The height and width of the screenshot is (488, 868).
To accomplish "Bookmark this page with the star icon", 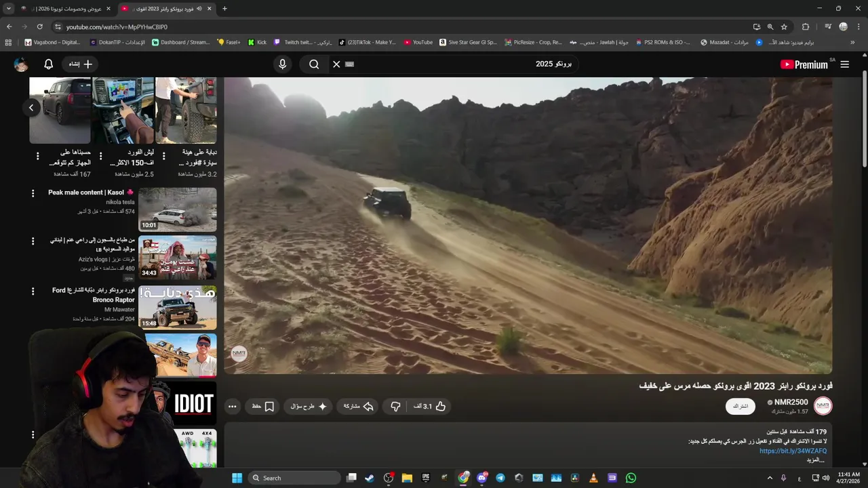I will (x=784, y=26).
